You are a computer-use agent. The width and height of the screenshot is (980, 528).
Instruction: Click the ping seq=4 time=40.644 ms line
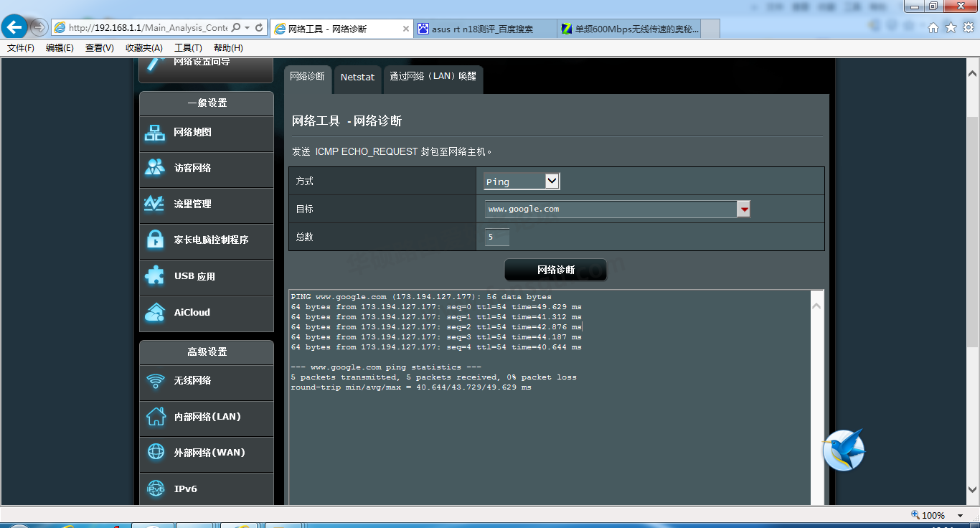[436, 347]
